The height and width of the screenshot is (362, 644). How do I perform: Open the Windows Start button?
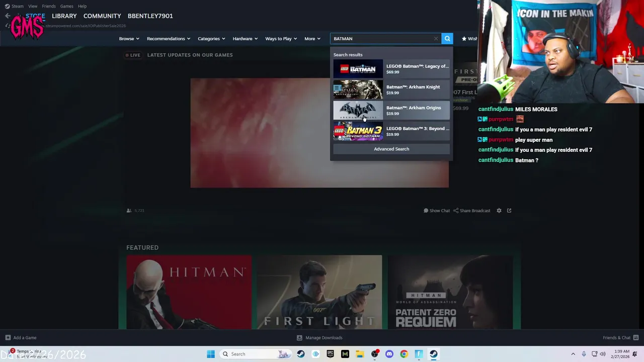[x=211, y=354]
